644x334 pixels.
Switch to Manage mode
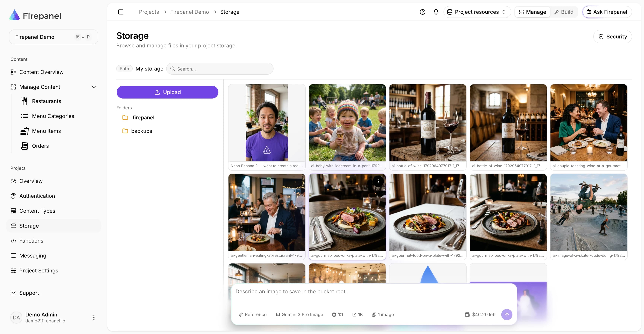point(533,12)
